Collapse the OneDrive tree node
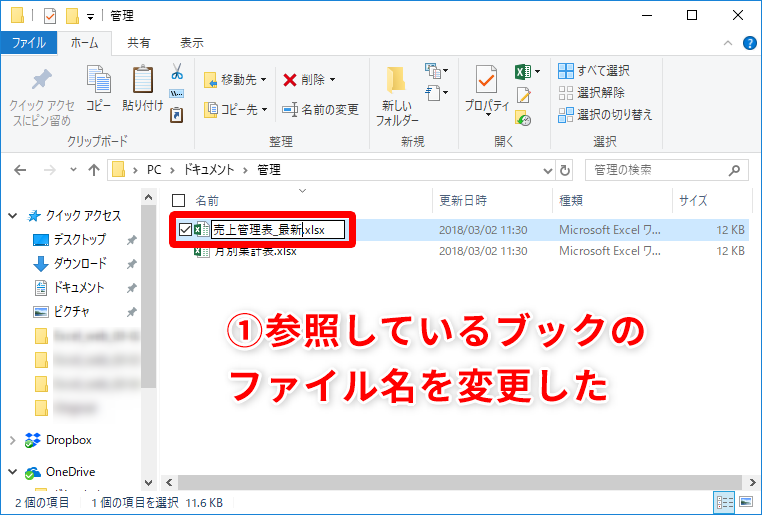 pyautogui.click(x=13, y=472)
